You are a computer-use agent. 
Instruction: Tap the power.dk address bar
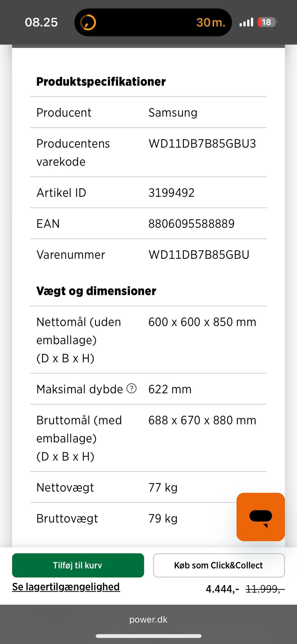click(148, 619)
